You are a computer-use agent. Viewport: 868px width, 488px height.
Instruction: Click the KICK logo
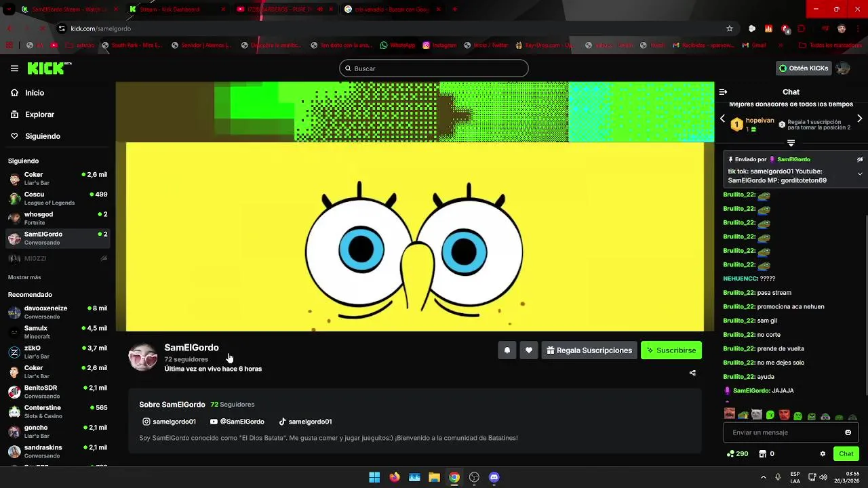click(x=49, y=68)
